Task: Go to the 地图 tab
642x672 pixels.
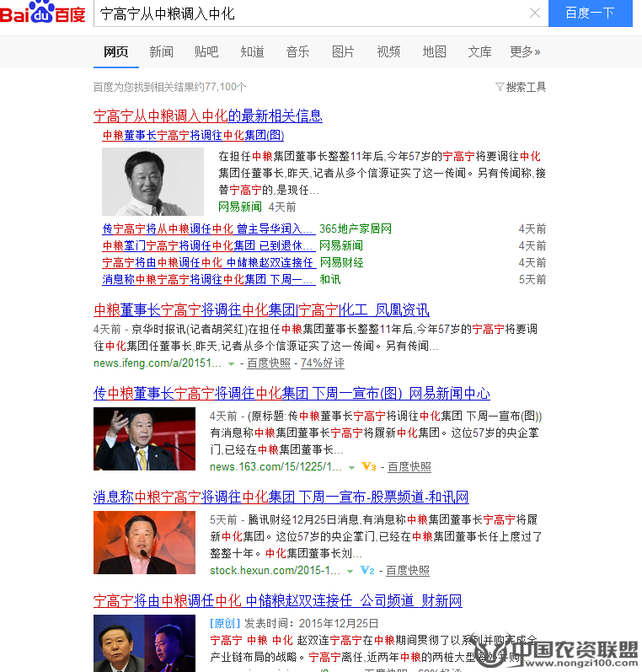Action: click(434, 52)
